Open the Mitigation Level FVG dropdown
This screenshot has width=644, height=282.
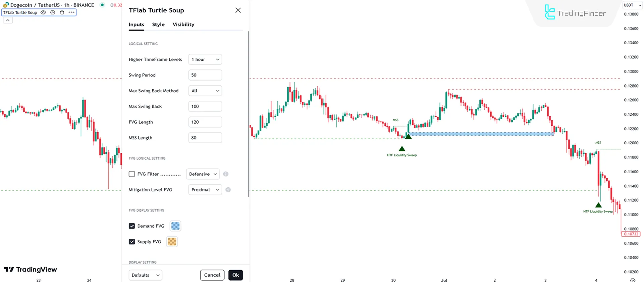click(205, 190)
